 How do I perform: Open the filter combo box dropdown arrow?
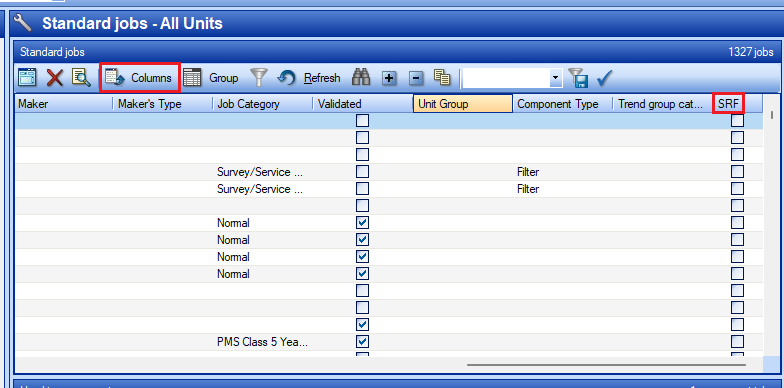(x=555, y=78)
